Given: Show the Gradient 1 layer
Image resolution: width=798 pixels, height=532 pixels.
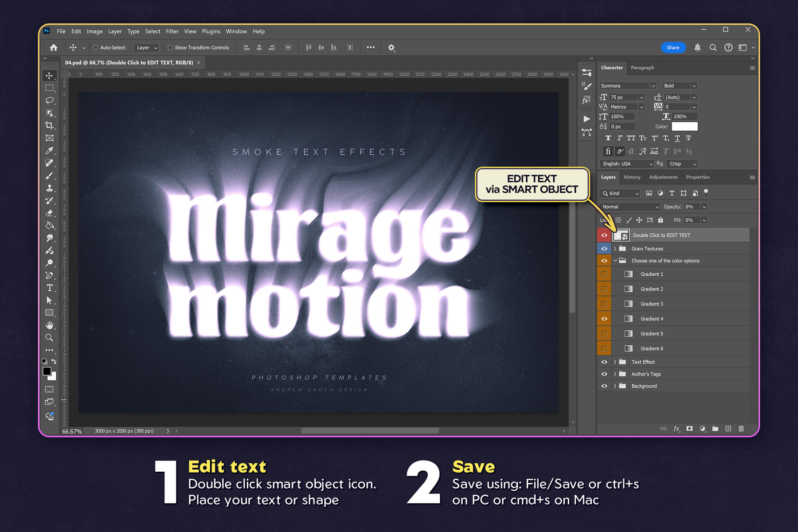Looking at the screenshot, I should [x=604, y=274].
